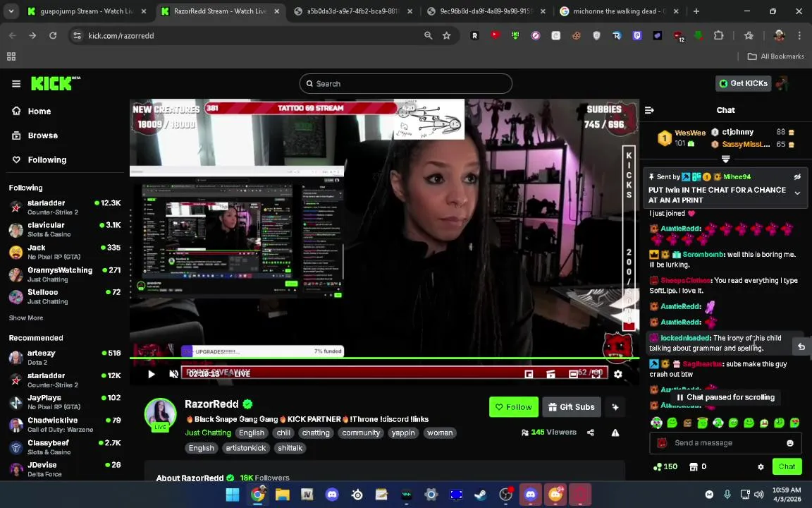Click the video playback progress bar
The height and width of the screenshot is (508, 812).
pos(384,358)
